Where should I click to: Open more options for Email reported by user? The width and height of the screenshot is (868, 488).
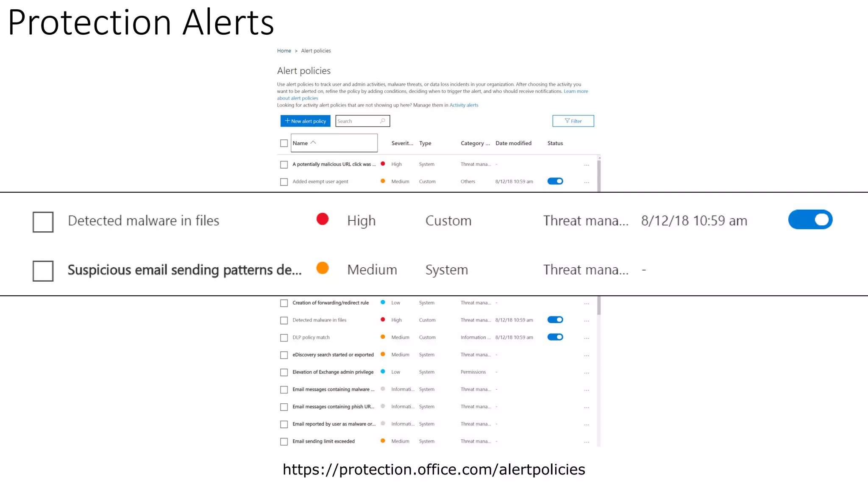pyautogui.click(x=587, y=425)
